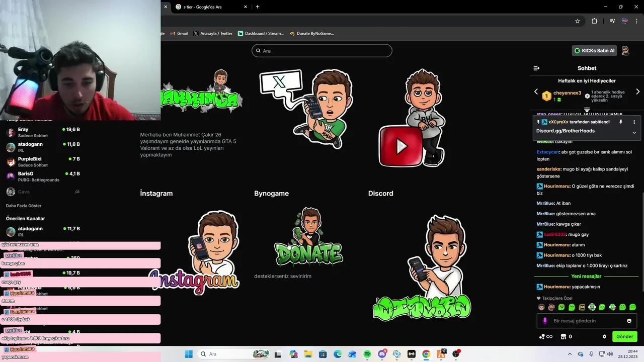Image resolution: width=644 pixels, height=362 pixels.
Task: Show hidden system tray icons chevron
Action: pos(570,354)
